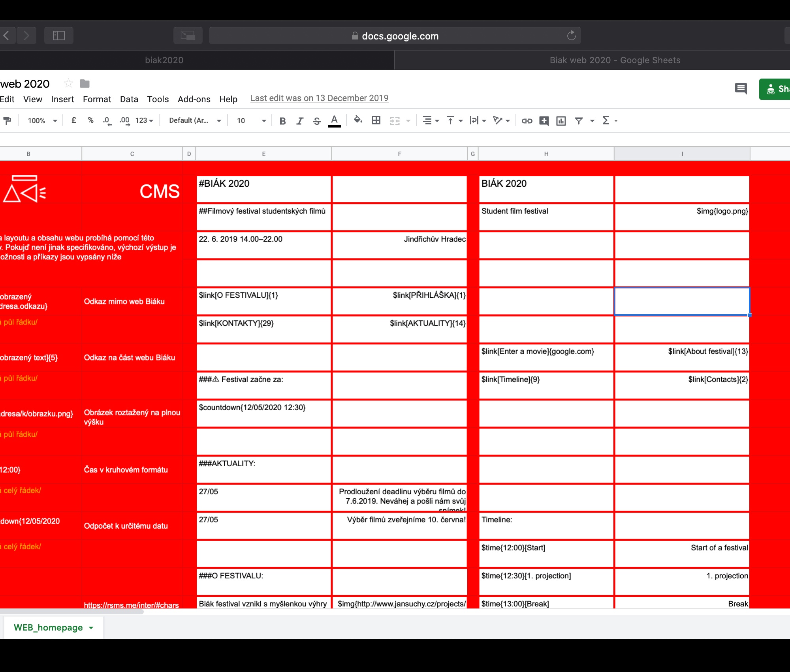Insert a link

click(x=527, y=121)
